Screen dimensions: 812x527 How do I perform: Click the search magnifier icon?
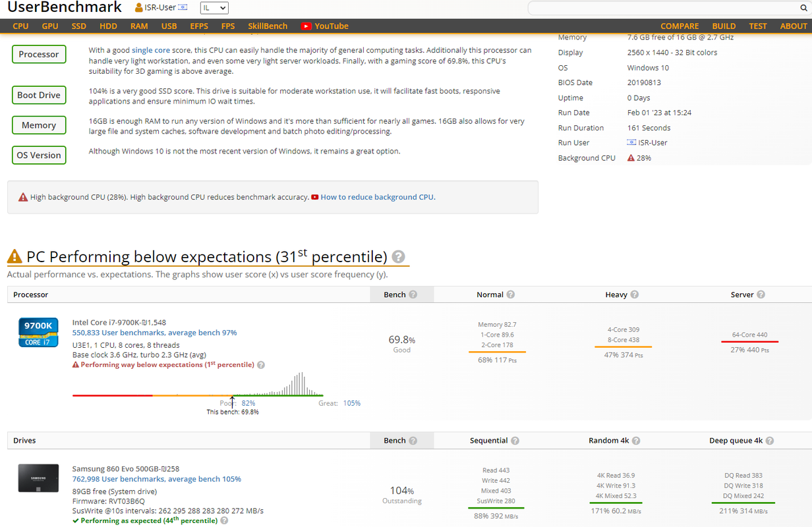click(803, 8)
